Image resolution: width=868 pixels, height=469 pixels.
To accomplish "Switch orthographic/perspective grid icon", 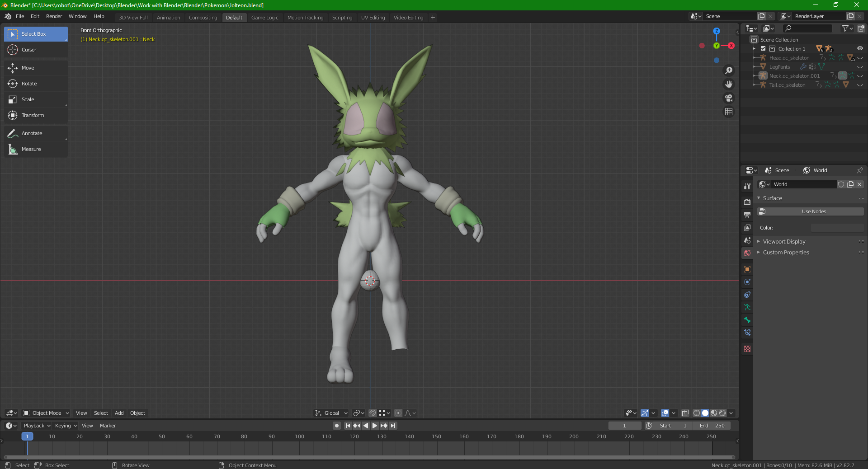I will (x=729, y=111).
